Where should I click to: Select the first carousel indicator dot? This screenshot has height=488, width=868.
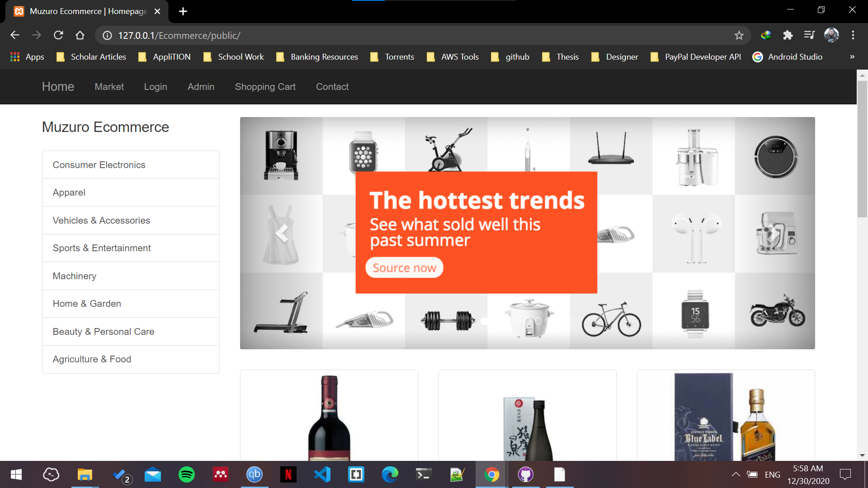click(485, 321)
